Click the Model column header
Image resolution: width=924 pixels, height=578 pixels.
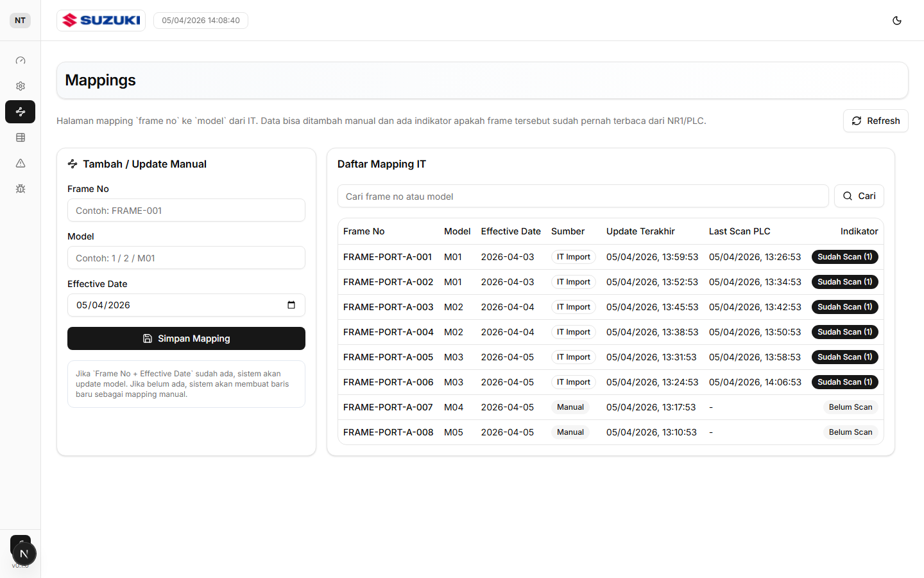(457, 231)
